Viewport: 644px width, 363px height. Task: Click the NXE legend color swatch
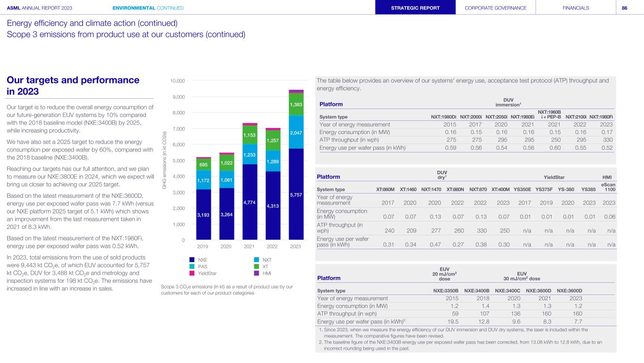click(x=191, y=260)
